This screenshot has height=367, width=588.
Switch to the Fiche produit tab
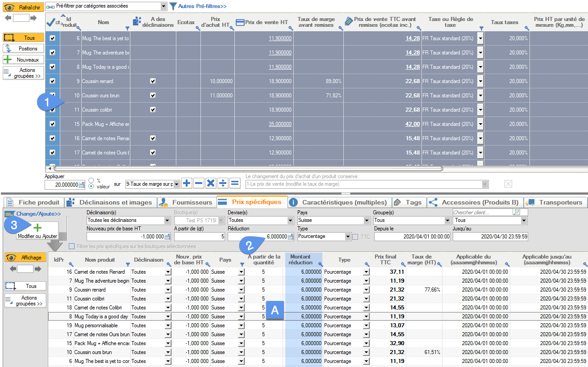(x=33, y=202)
